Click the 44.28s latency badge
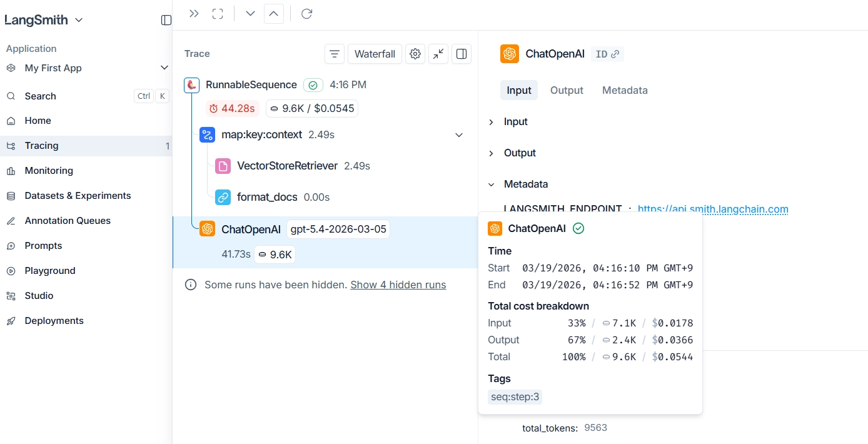This screenshot has width=868, height=444. [233, 108]
